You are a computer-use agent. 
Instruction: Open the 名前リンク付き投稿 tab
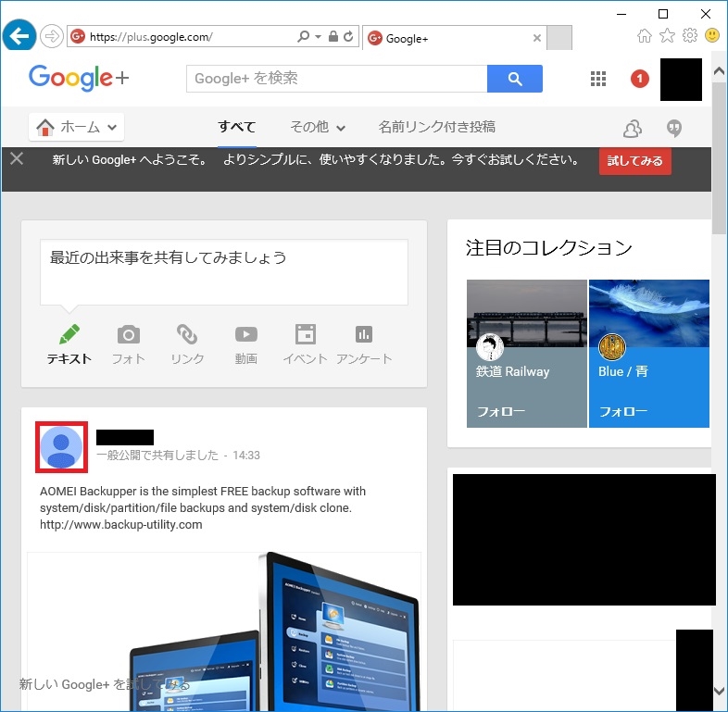pos(436,127)
